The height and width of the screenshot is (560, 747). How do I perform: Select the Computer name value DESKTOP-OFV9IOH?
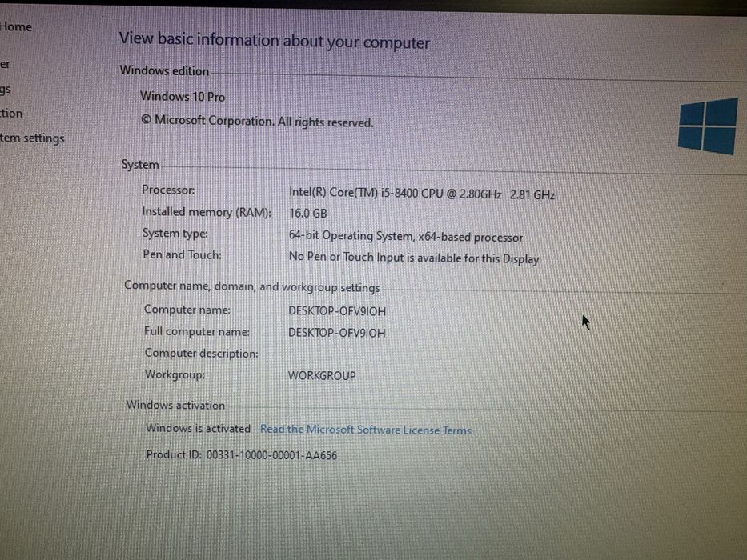(x=337, y=311)
